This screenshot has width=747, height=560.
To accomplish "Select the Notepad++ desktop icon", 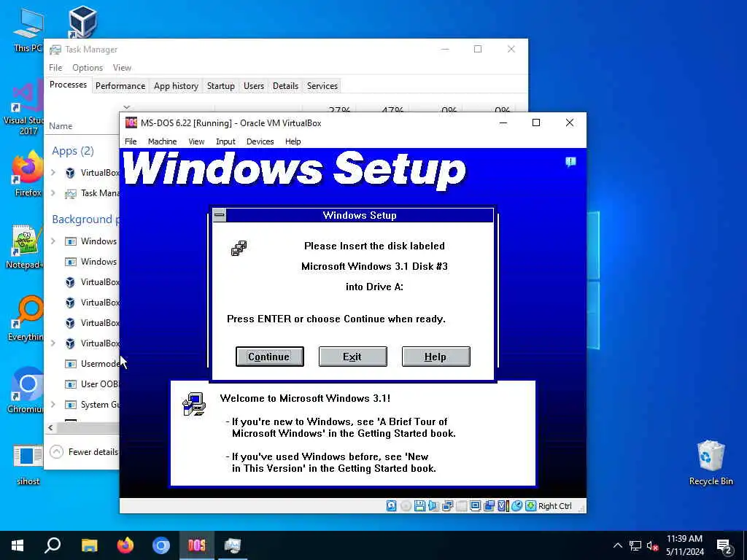I will [25, 247].
